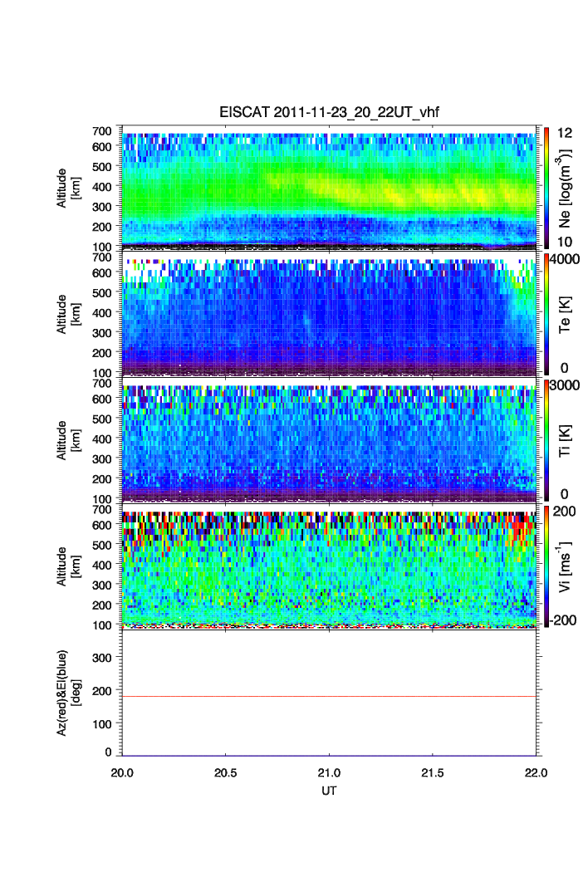
Task: Click the 21.0 tick label on UT axis
Action: coord(329,773)
